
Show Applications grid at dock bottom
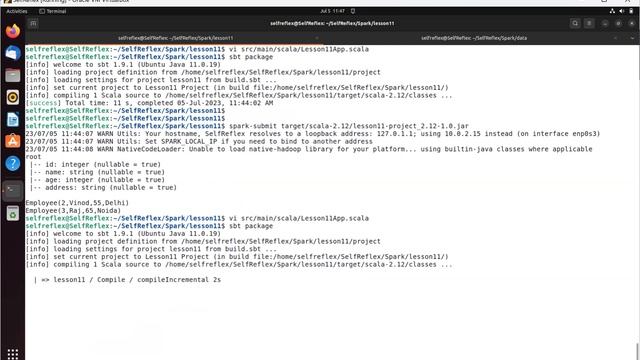pyautogui.click(x=13, y=353)
